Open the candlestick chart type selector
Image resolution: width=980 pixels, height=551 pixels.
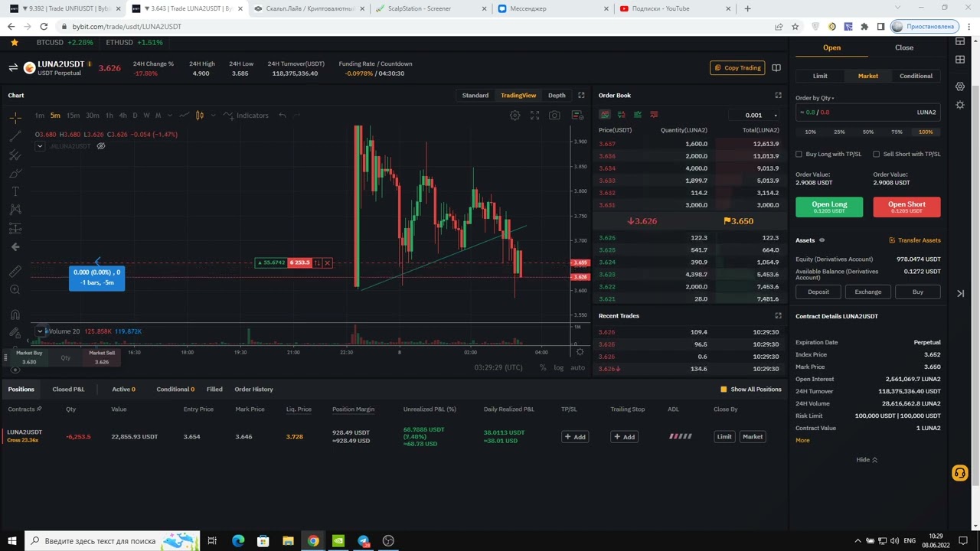click(x=200, y=116)
